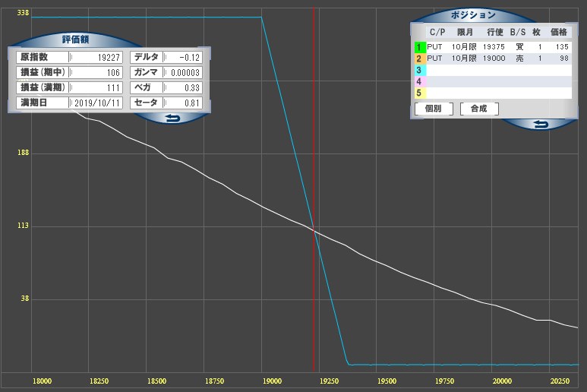587x392 pixels.
Task: Click the 合成 button
Action: pos(479,109)
